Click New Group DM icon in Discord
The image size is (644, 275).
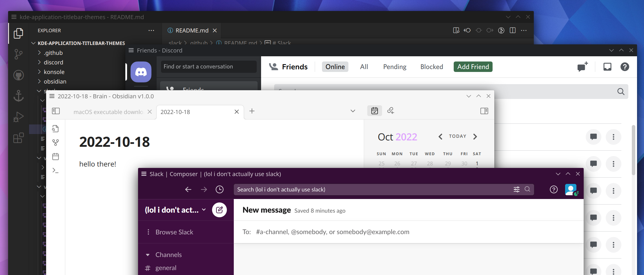pyautogui.click(x=583, y=67)
